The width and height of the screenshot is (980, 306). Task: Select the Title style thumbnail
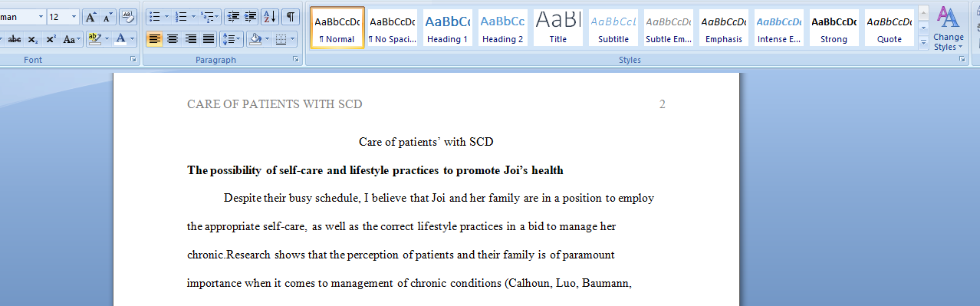point(557,28)
